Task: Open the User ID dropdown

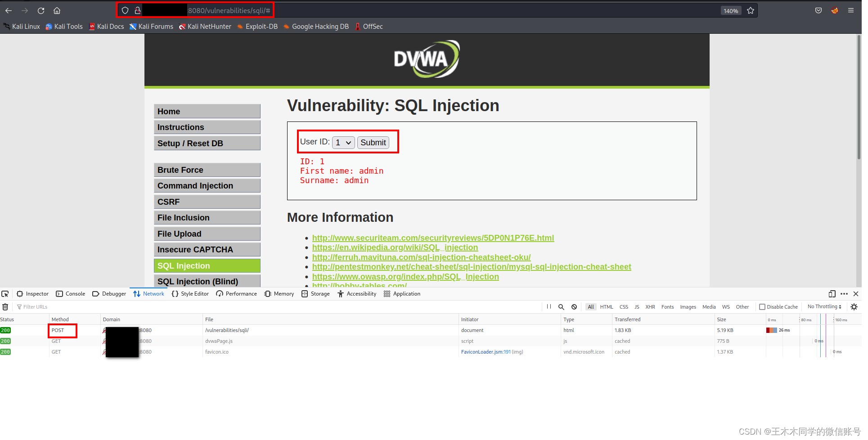Action: point(343,143)
